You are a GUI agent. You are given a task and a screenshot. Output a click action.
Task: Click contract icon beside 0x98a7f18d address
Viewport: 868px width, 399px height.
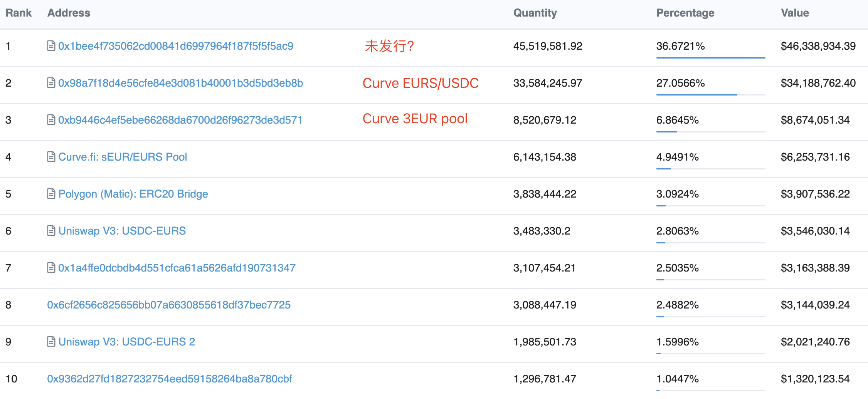51,83
